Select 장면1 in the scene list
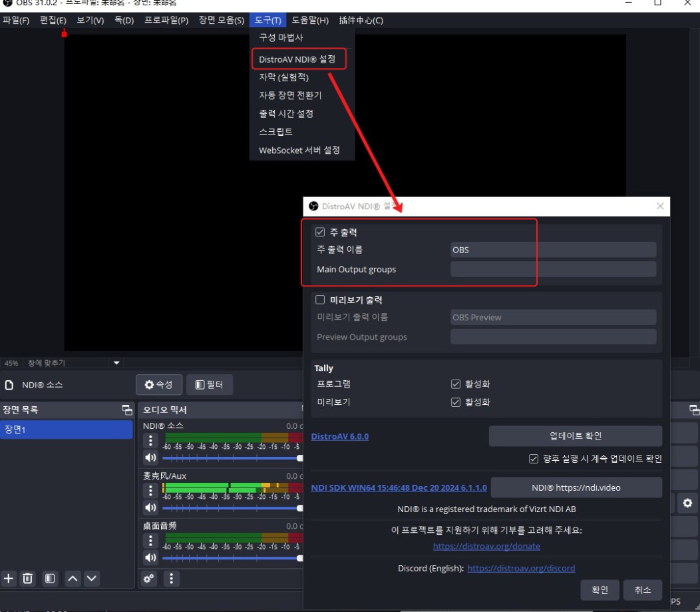Screen dimensions: 700x612 point(67,430)
